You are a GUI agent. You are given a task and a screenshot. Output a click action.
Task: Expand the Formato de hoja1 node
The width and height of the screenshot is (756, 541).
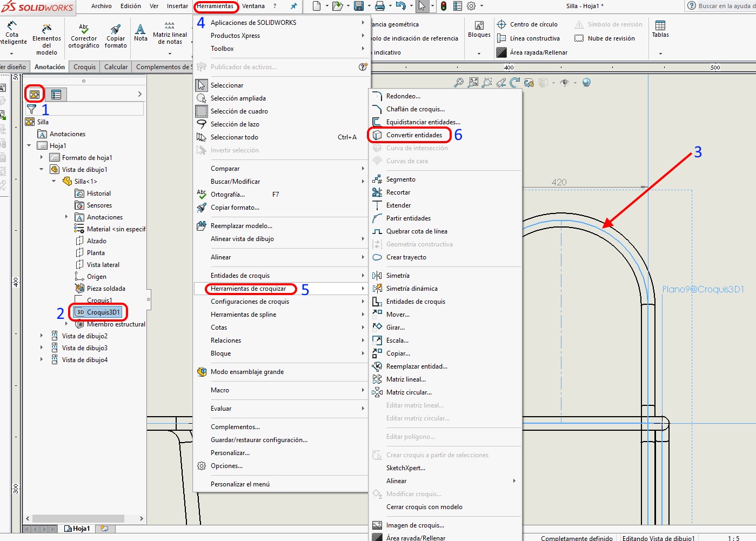tap(42, 158)
